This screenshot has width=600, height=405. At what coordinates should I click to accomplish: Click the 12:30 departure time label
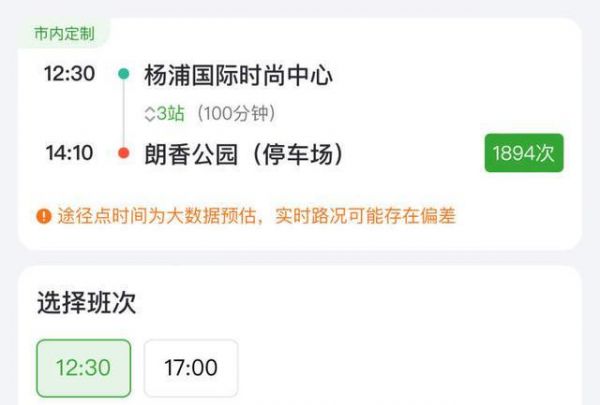coord(69,73)
